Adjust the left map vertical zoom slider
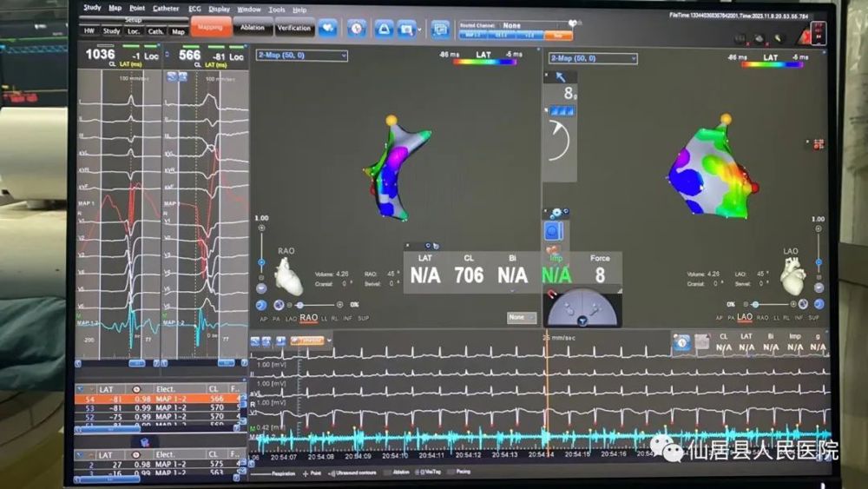This screenshot has width=868, height=489. point(261,253)
